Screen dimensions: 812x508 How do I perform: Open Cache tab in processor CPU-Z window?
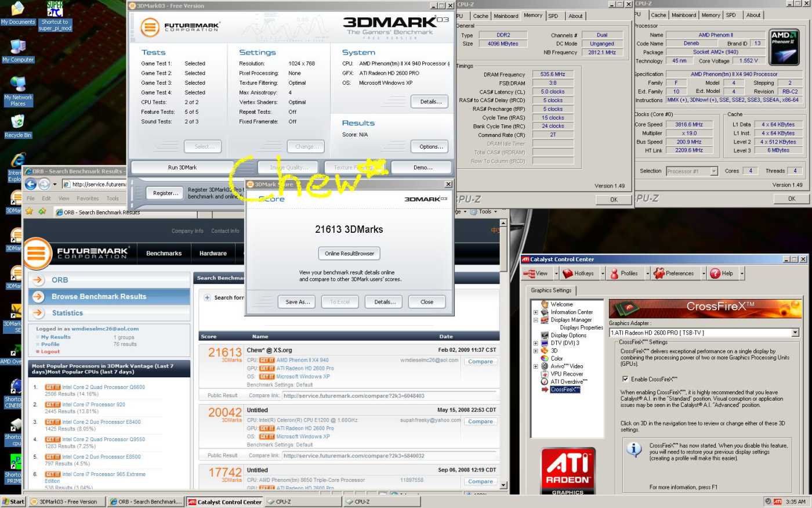[x=658, y=16]
